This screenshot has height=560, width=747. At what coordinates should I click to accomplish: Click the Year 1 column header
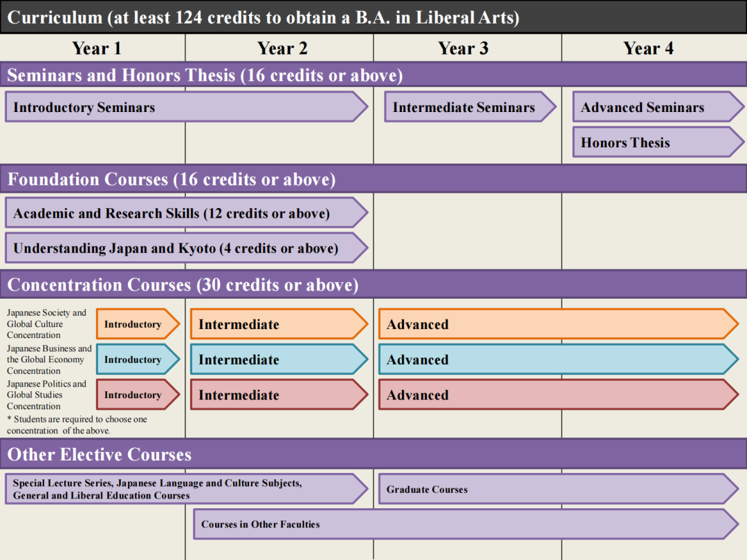click(96, 48)
